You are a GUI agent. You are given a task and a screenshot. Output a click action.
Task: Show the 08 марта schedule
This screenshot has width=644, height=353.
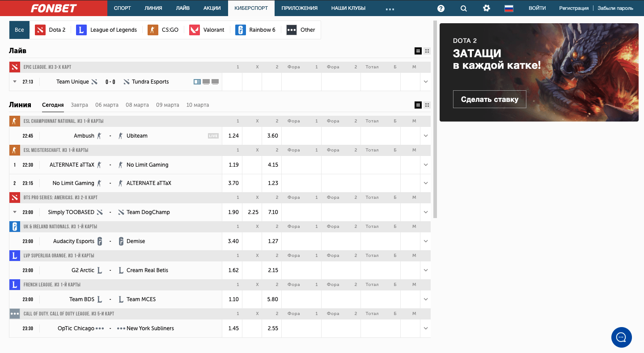(137, 105)
